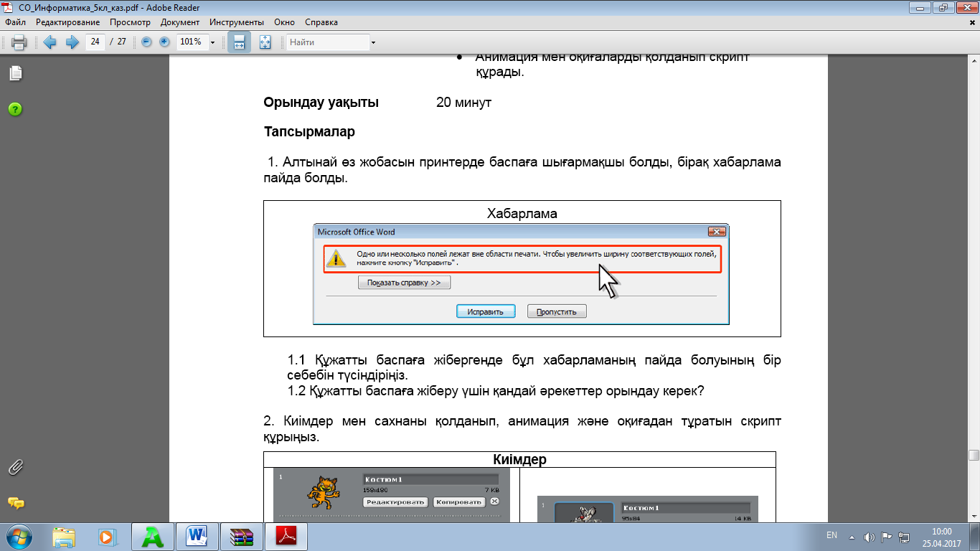Switch to Microsoft Word on the taskbar
Screen dimensions: 980x551
pyautogui.click(x=197, y=536)
